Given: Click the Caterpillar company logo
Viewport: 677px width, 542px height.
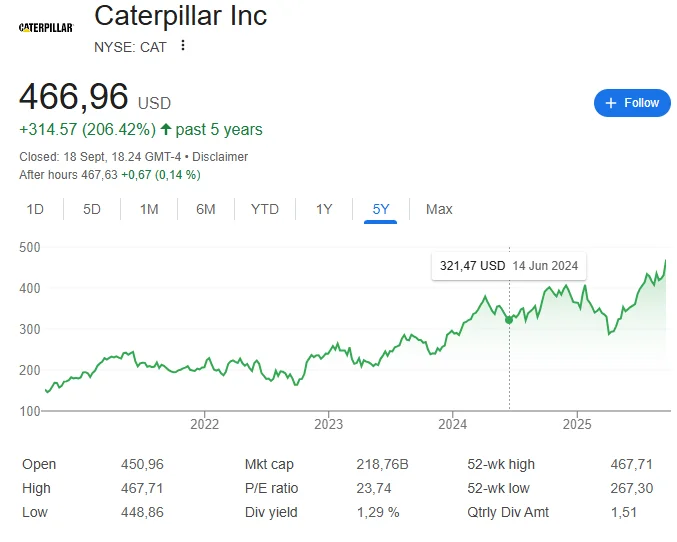Looking at the screenshot, I should pos(46,27).
